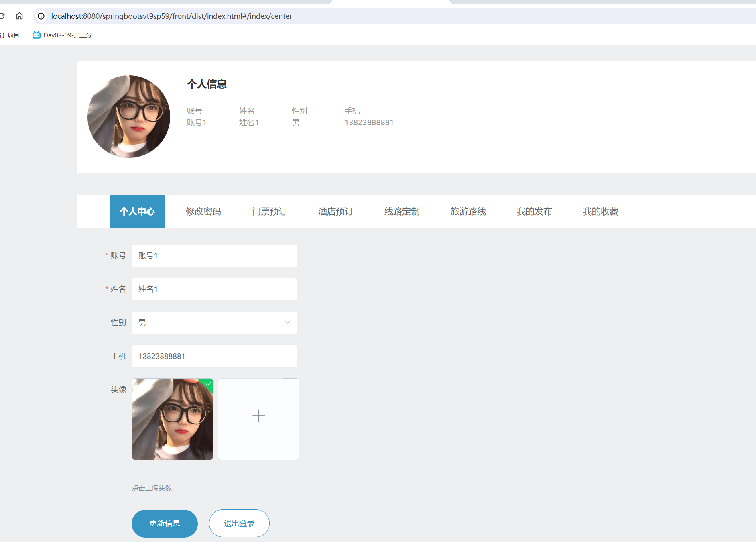This screenshot has height=542, width=756.
Task: Click the circular profile avatar
Action: [129, 116]
